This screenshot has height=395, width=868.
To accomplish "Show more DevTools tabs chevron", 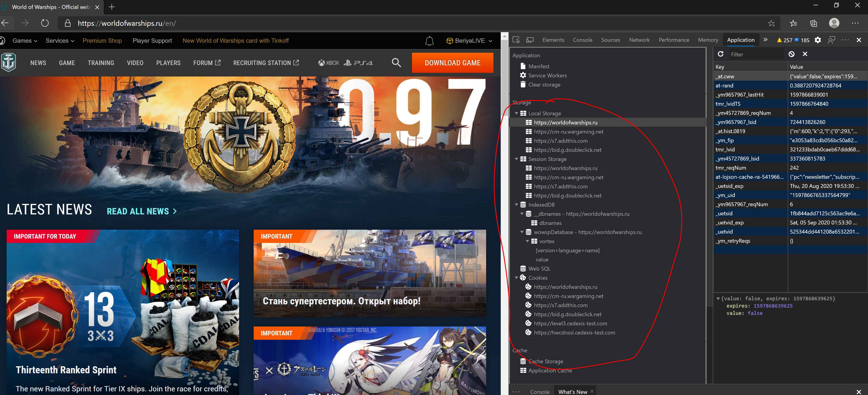I will [x=766, y=39].
